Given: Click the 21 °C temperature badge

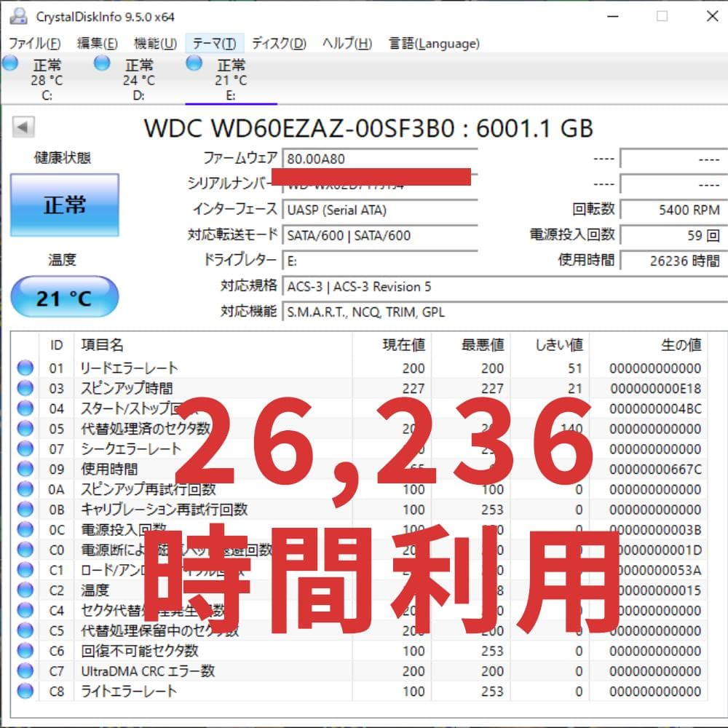Looking at the screenshot, I should point(64,296).
